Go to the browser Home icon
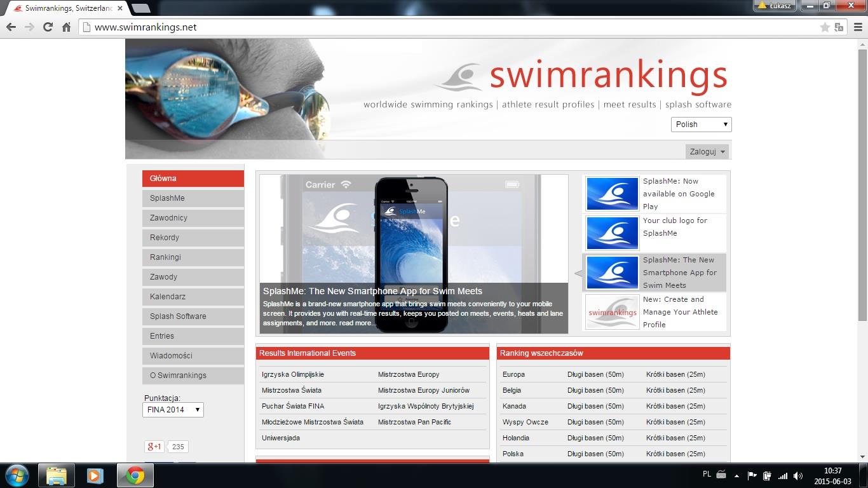 (x=66, y=27)
